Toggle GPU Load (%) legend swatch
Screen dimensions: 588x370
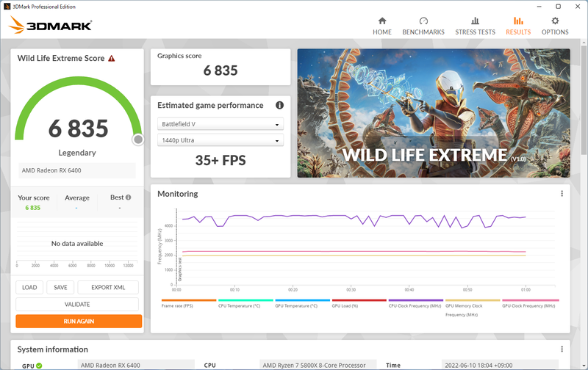pyautogui.click(x=359, y=300)
